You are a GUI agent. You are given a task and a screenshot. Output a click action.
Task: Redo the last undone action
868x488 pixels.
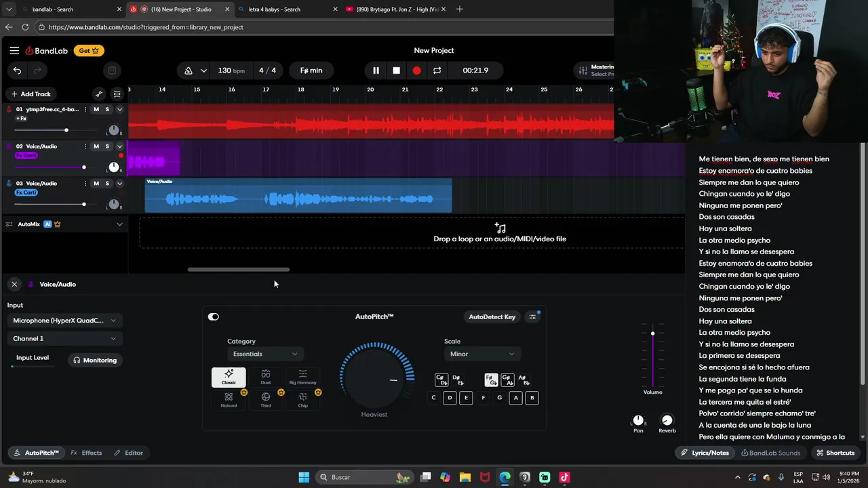(x=37, y=70)
